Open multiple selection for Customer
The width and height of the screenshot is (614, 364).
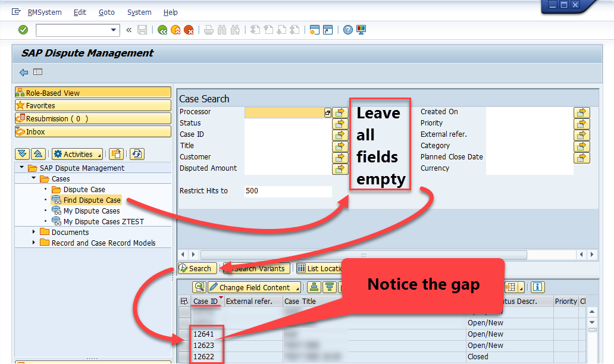coord(340,158)
